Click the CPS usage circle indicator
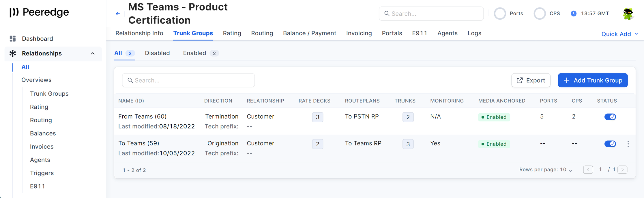This screenshot has height=198, width=644. [x=540, y=14]
